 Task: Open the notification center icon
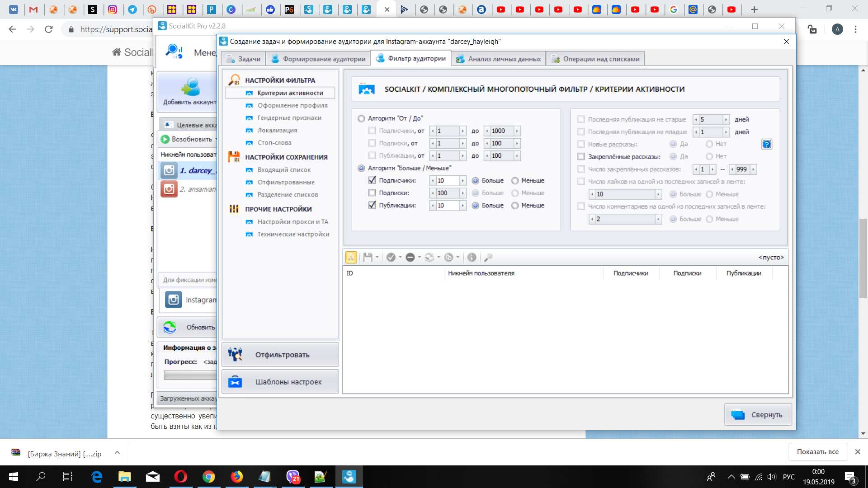coord(850,477)
